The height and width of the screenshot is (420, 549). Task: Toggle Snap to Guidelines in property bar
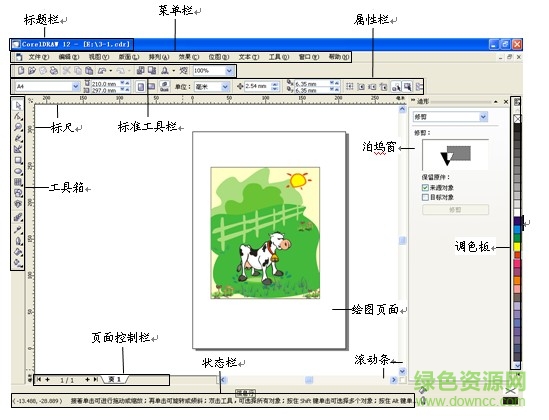click(x=361, y=86)
